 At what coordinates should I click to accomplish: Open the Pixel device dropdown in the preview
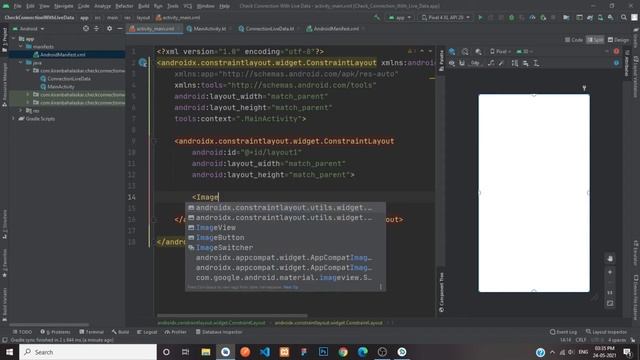click(x=500, y=51)
